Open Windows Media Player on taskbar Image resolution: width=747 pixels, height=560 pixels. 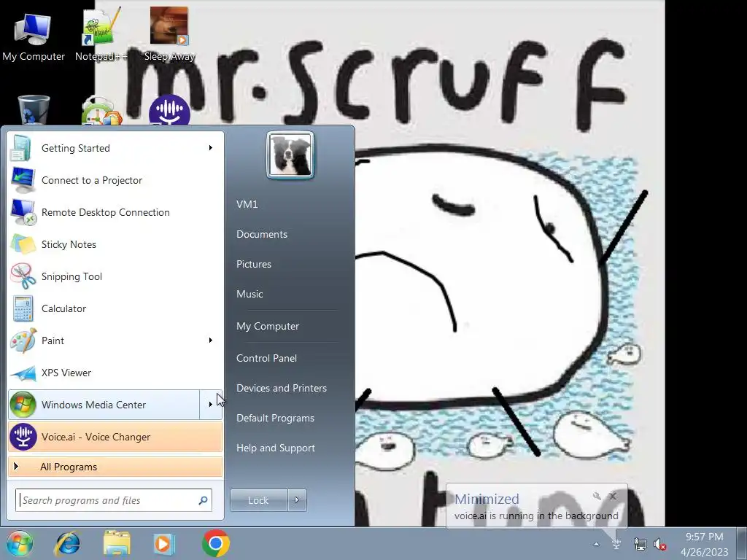pos(164,543)
